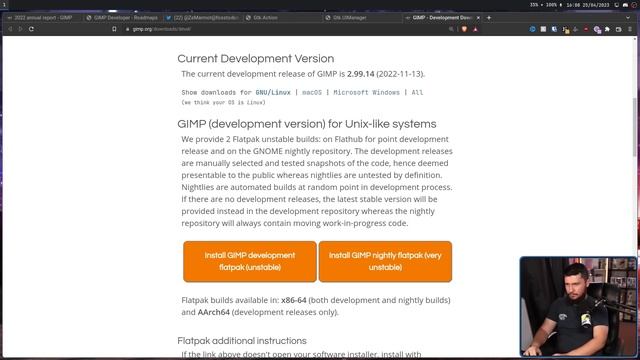The width and height of the screenshot is (640, 360).
Task: Go forward in browser history
Action: (20, 29)
